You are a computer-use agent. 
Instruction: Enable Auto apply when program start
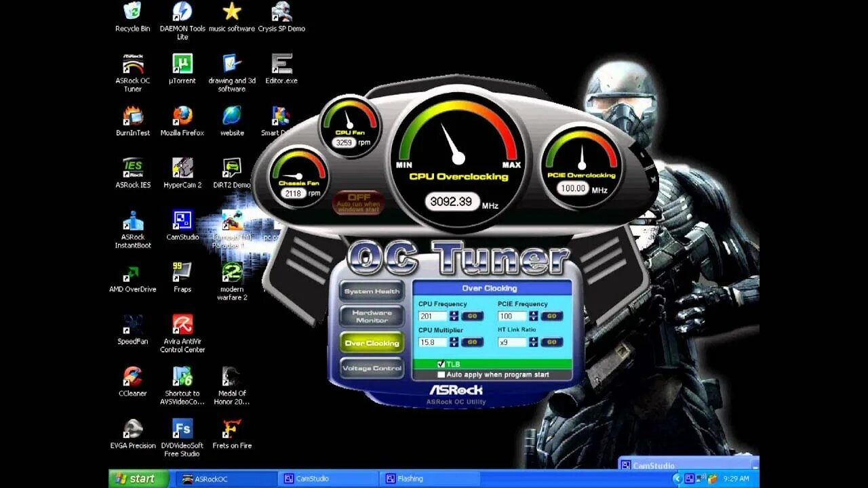[441, 374]
